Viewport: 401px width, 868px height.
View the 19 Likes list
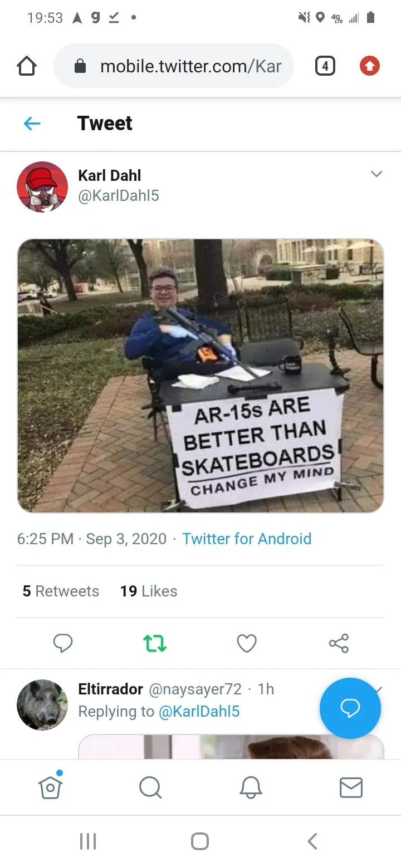click(x=149, y=591)
